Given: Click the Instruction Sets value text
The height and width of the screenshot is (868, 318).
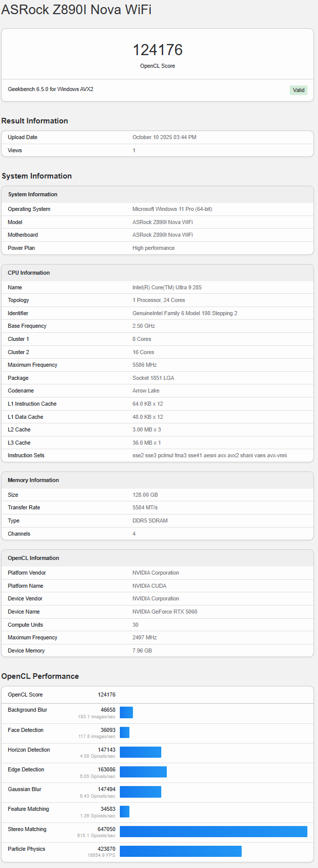Looking at the screenshot, I should click(x=209, y=455).
